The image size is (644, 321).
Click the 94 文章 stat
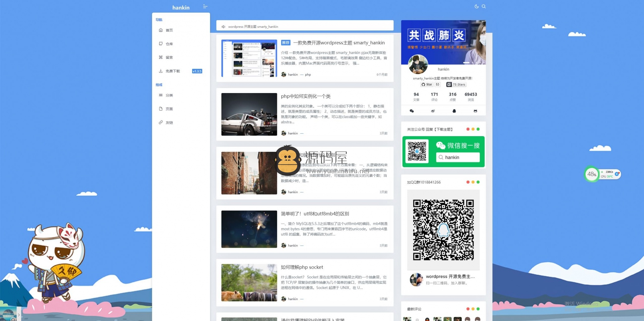pos(416,97)
